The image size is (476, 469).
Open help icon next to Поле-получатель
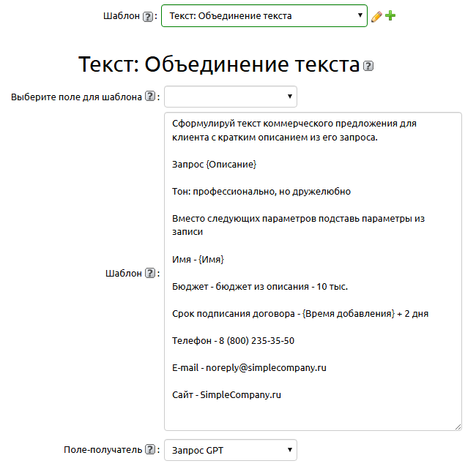pyautogui.click(x=150, y=449)
